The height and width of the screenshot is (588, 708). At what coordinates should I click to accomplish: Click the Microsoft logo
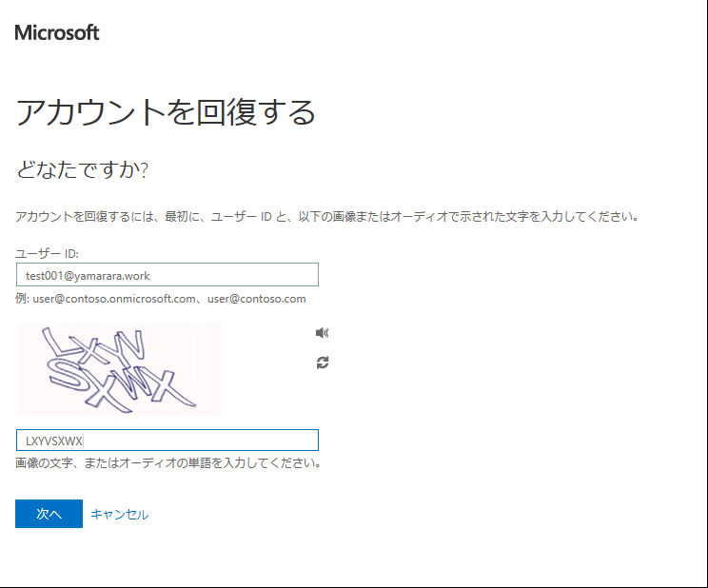coord(57,32)
